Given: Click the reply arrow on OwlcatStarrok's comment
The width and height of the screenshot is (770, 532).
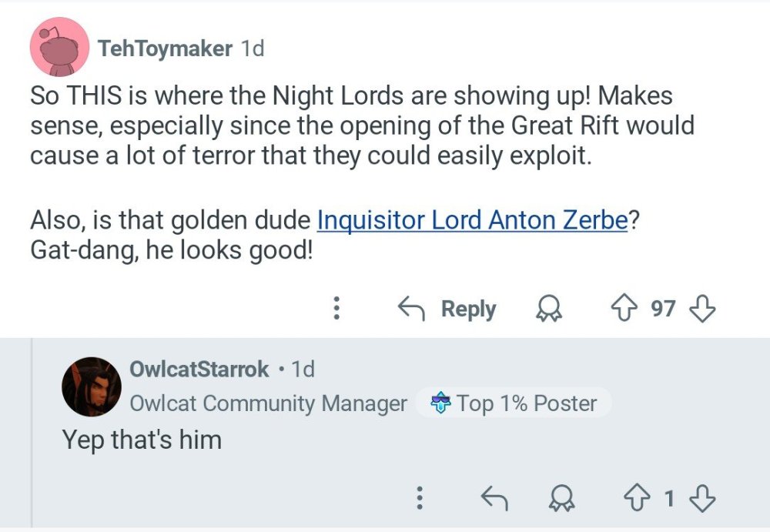Looking at the screenshot, I should click(x=494, y=499).
